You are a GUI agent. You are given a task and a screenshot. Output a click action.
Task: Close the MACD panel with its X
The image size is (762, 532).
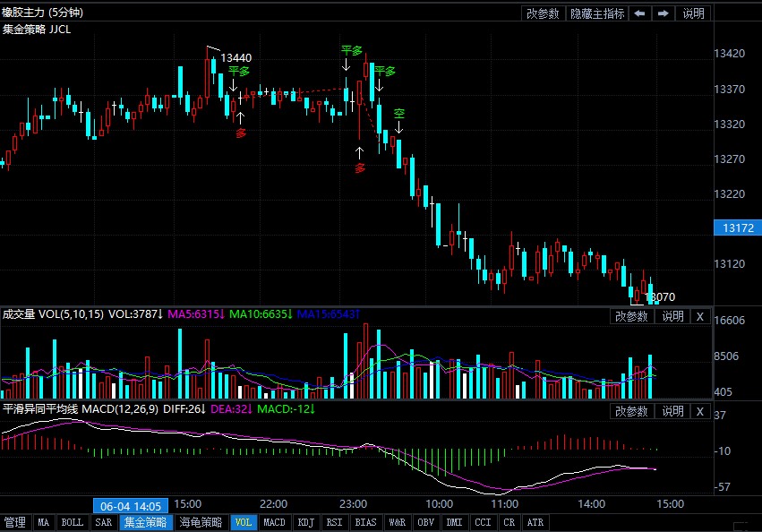point(700,411)
